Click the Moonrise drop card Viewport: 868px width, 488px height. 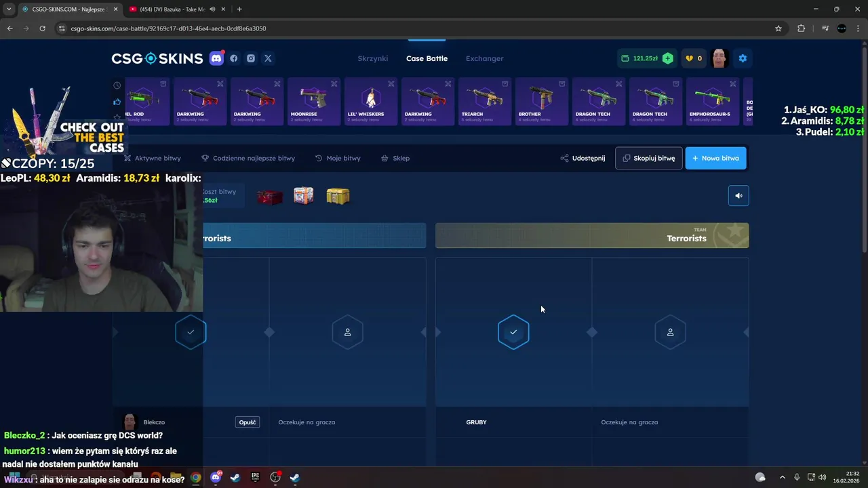coord(314,101)
